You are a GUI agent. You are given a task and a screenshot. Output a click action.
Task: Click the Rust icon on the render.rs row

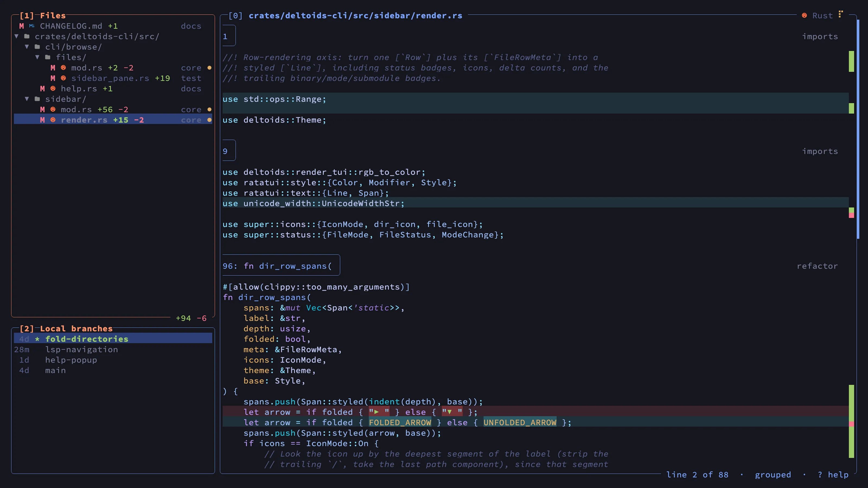(x=53, y=120)
